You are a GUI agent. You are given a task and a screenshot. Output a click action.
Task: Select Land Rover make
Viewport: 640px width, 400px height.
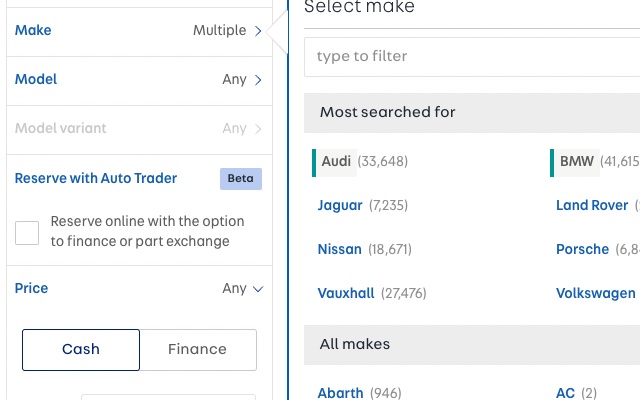coord(592,206)
